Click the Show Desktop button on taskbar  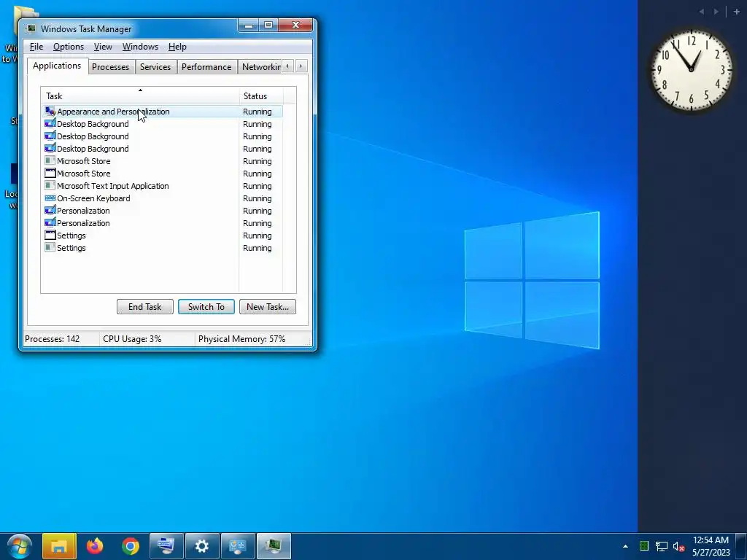[741, 546]
